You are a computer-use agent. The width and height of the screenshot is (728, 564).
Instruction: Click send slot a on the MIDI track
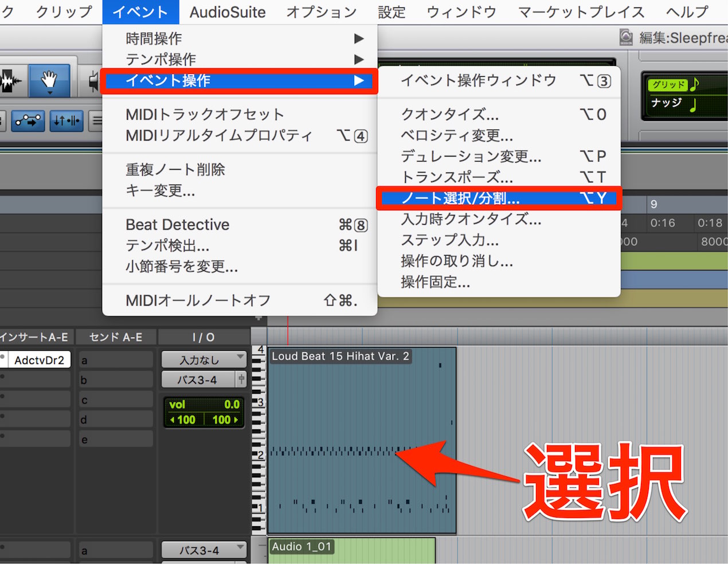[116, 360]
